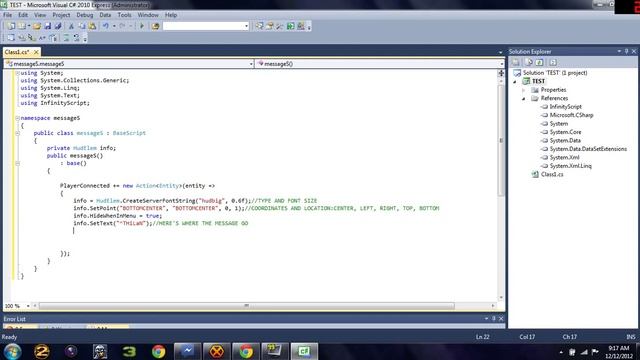The width and height of the screenshot is (640, 360).
Task: Collapse the public class message5 code region
Action: 18,133
